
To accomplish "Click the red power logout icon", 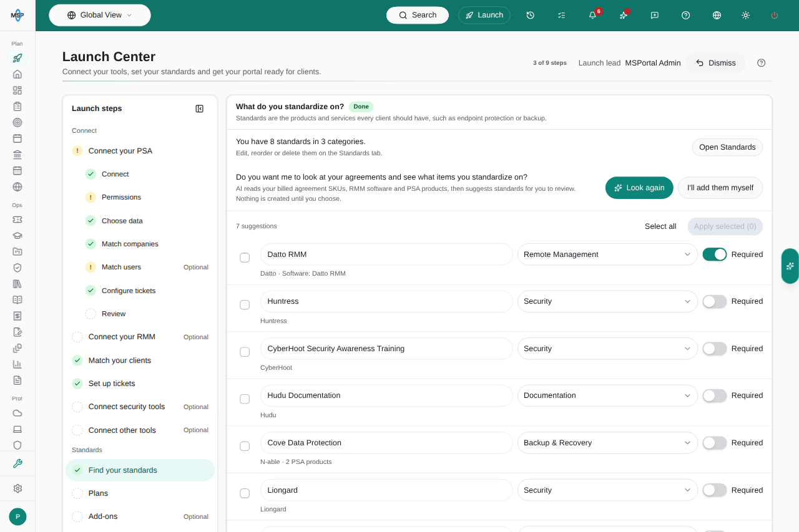I will pyautogui.click(x=775, y=15).
